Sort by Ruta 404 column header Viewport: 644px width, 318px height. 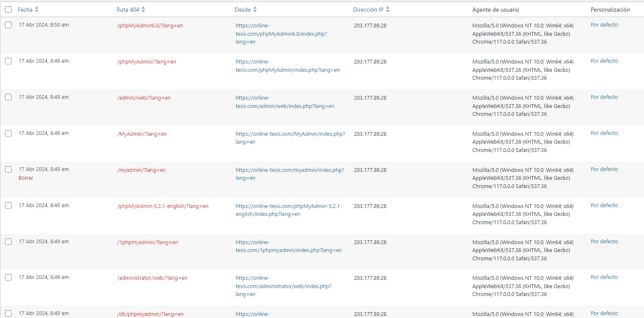pos(128,10)
